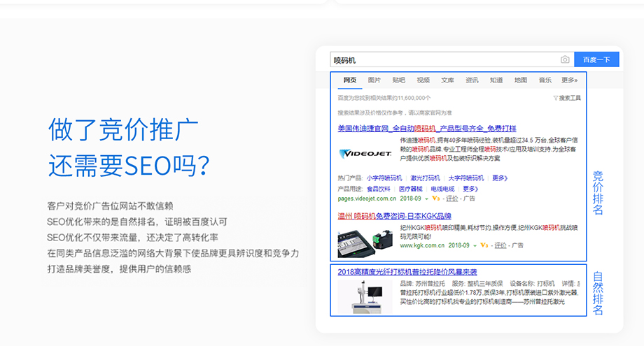The width and height of the screenshot is (644, 346).
Task: Switch to the 图片 tab
Action: (374, 80)
